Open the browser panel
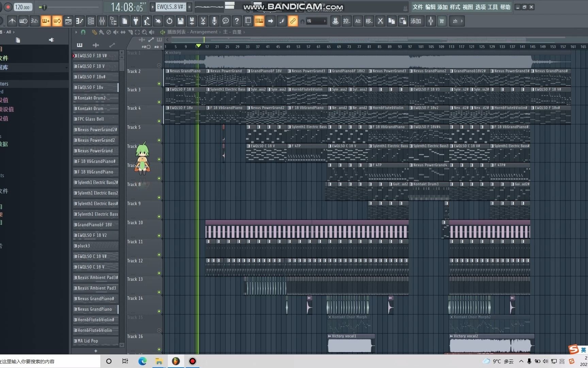 (x=113, y=21)
